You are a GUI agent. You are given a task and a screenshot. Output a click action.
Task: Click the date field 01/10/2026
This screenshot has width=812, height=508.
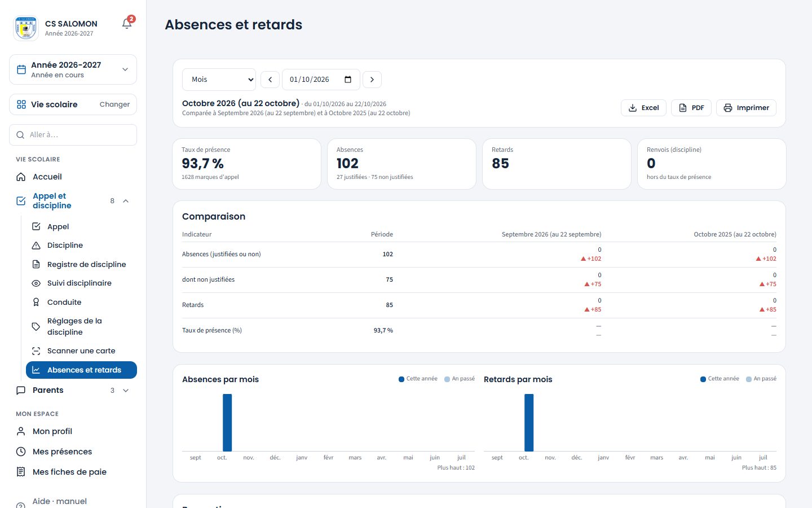click(321, 80)
